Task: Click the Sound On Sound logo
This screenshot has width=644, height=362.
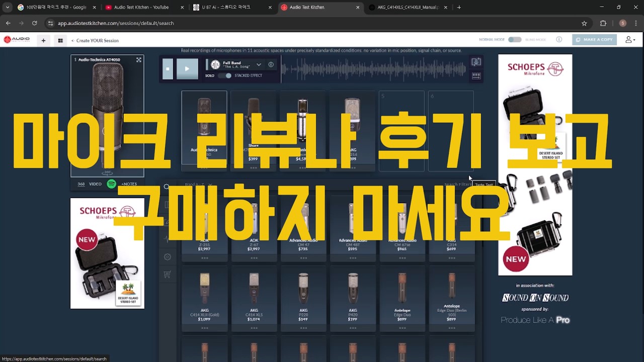Action: 535,298
